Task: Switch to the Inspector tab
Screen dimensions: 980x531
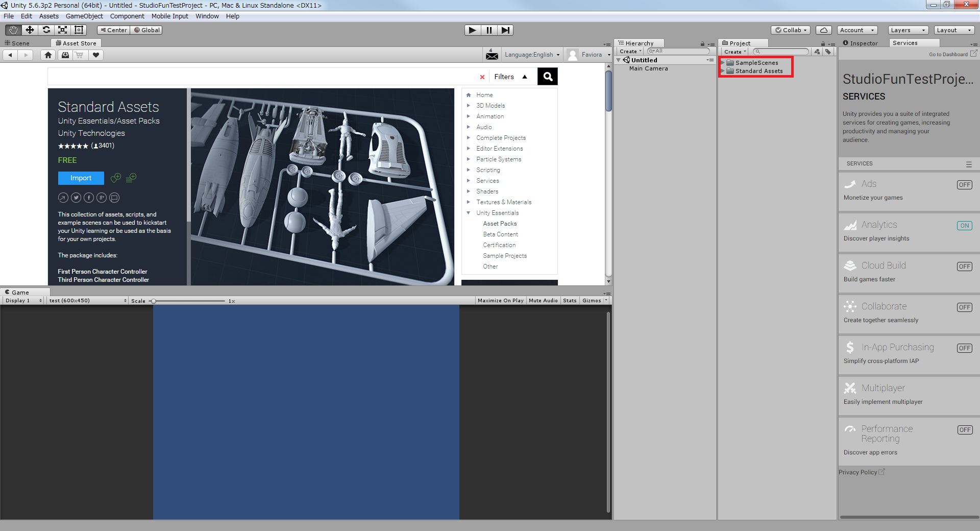Action: [861, 43]
